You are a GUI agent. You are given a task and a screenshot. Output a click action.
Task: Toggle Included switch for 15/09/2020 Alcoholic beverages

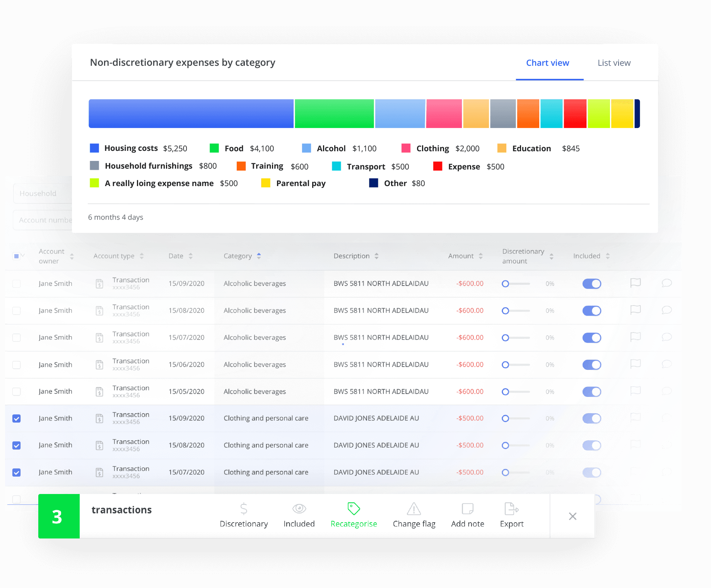[591, 284]
